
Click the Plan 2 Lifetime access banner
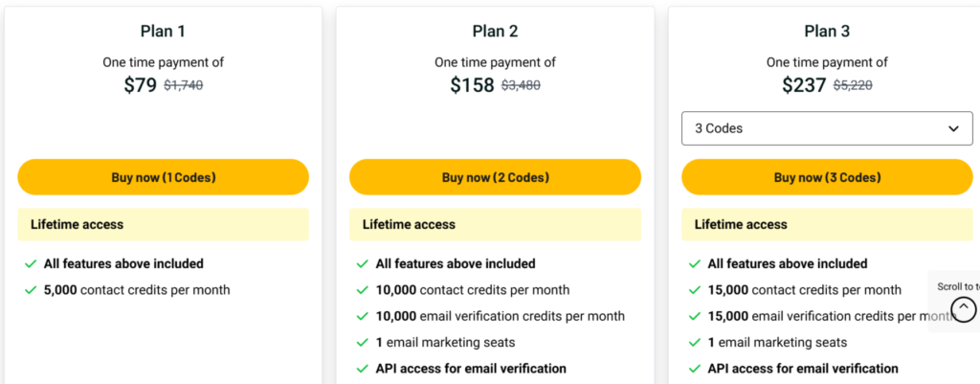(x=495, y=224)
